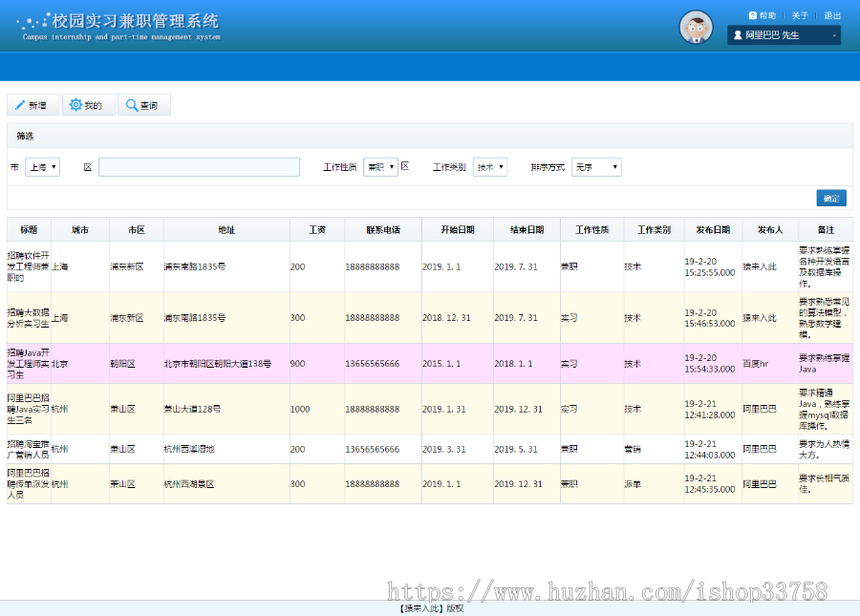860x616 pixels.
Task: Click the 查询 magnifier search icon
Action: [131, 105]
